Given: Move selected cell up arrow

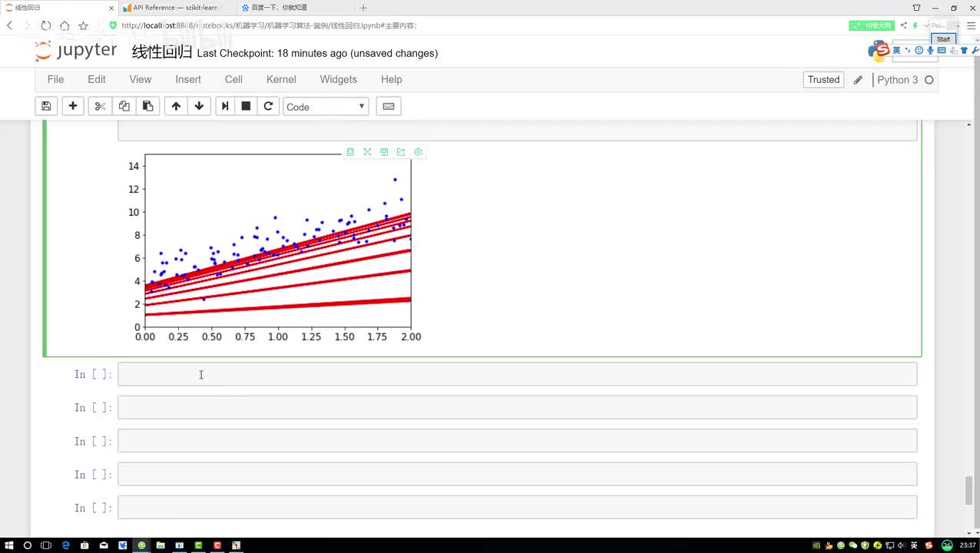Looking at the screenshot, I should tap(176, 106).
